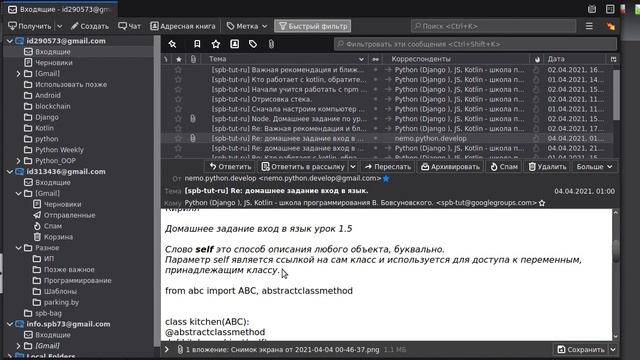
Task: Toggle unread messages quick filter icon
Action: (197, 44)
